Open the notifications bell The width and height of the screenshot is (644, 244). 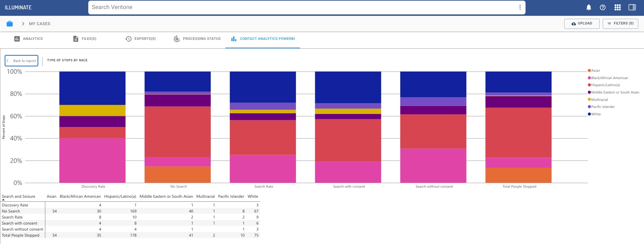(589, 7)
